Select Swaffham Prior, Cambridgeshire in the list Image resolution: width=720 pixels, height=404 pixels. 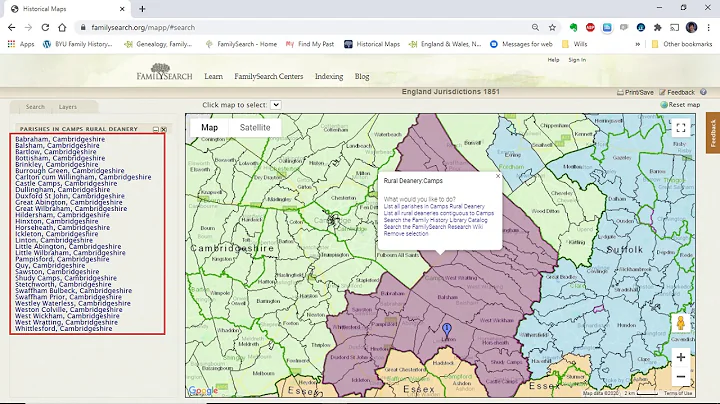tap(68, 297)
